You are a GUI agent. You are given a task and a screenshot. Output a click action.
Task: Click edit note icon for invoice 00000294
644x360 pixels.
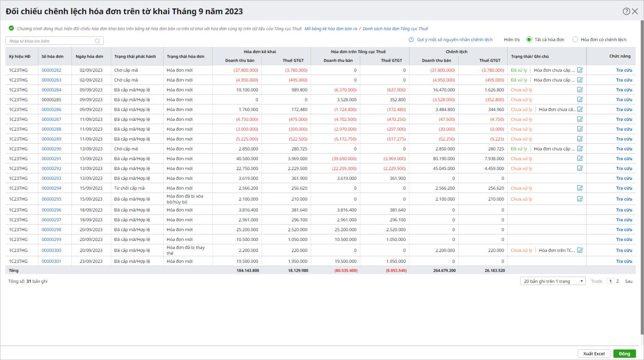[x=580, y=188]
